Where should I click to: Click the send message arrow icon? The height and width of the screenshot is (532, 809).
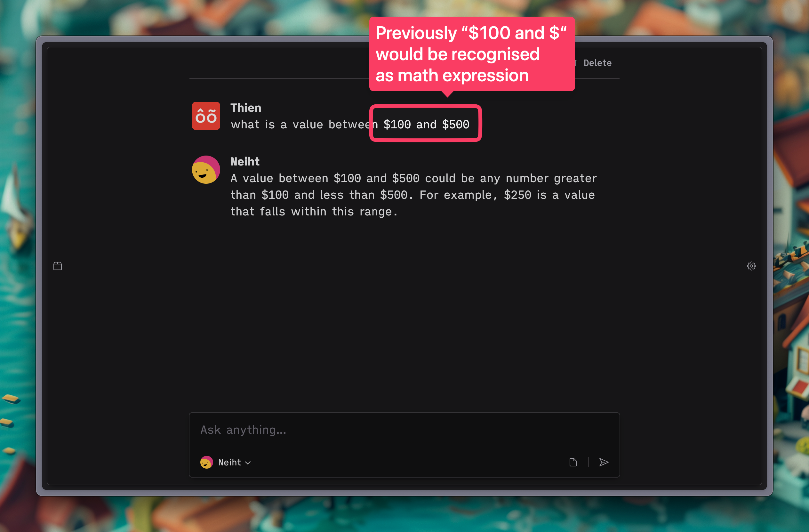coord(604,462)
